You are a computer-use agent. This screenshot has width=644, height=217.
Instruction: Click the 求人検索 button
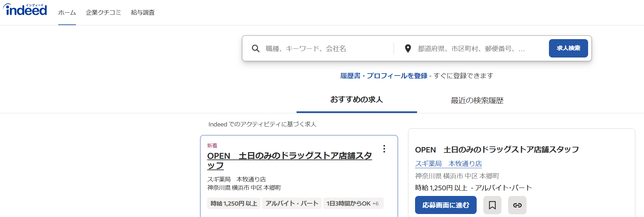point(568,48)
